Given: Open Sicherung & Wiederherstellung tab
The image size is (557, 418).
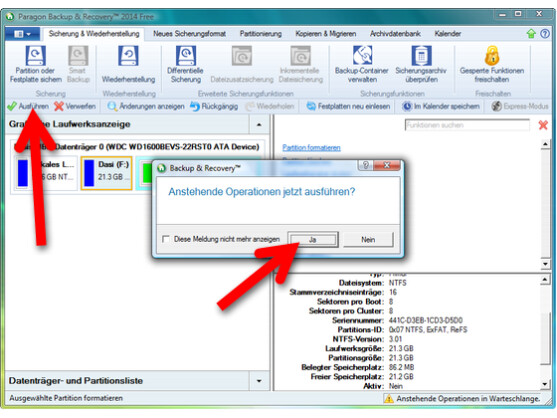Looking at the screenshot, I should [94, 34].
